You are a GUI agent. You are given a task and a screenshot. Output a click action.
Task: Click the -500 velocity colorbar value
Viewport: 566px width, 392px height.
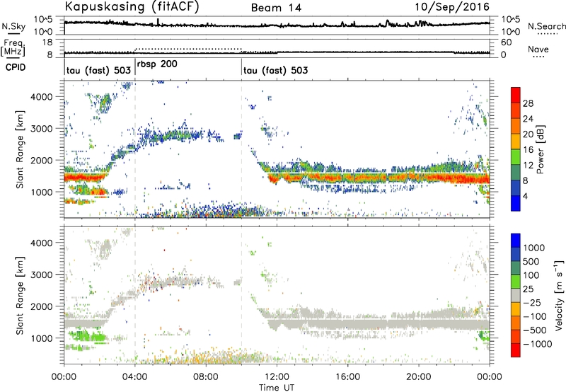(535, 330)
